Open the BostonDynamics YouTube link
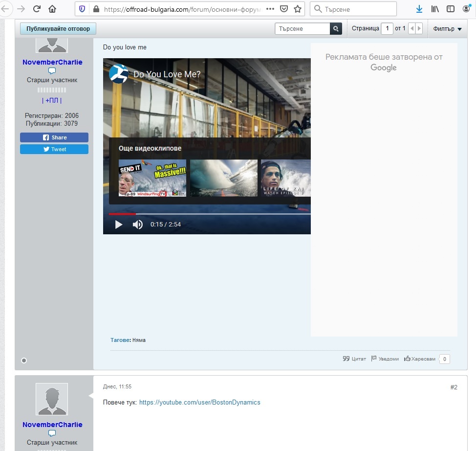Image resolution: width=476 pixels, height=451 pixels. [x=199, y=403]
